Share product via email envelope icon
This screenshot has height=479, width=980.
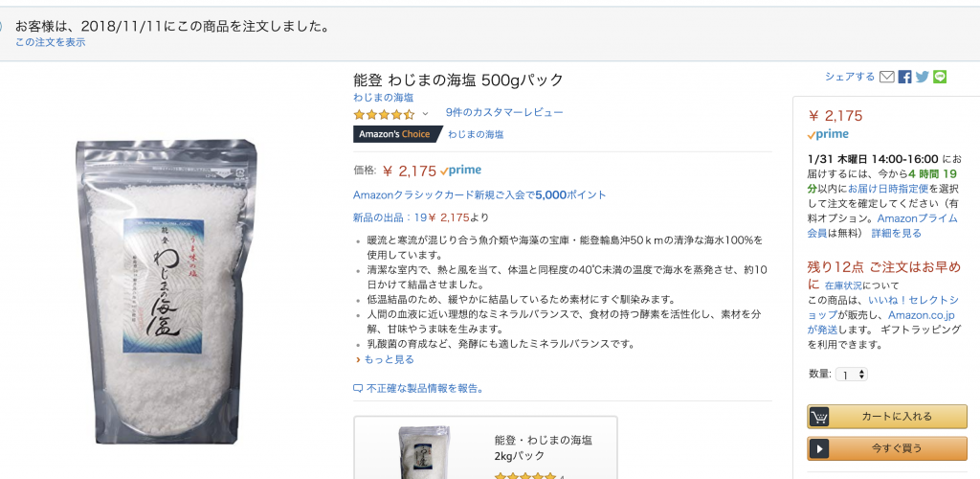coord(887,78)
